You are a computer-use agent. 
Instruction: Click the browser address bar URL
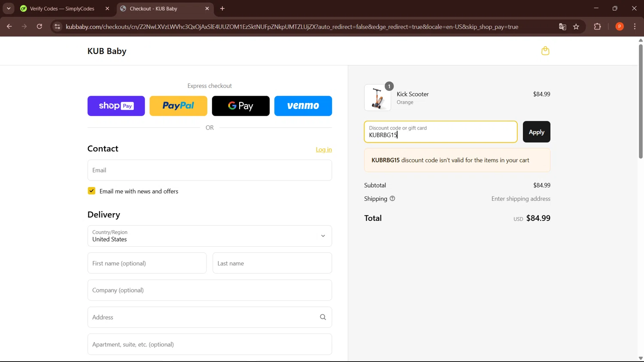(292, 27)
